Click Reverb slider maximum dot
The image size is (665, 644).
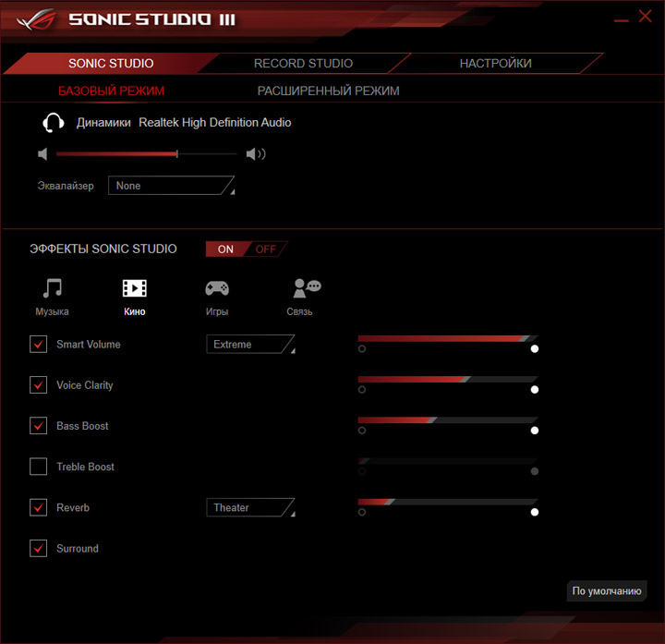(x=535, y=512)
